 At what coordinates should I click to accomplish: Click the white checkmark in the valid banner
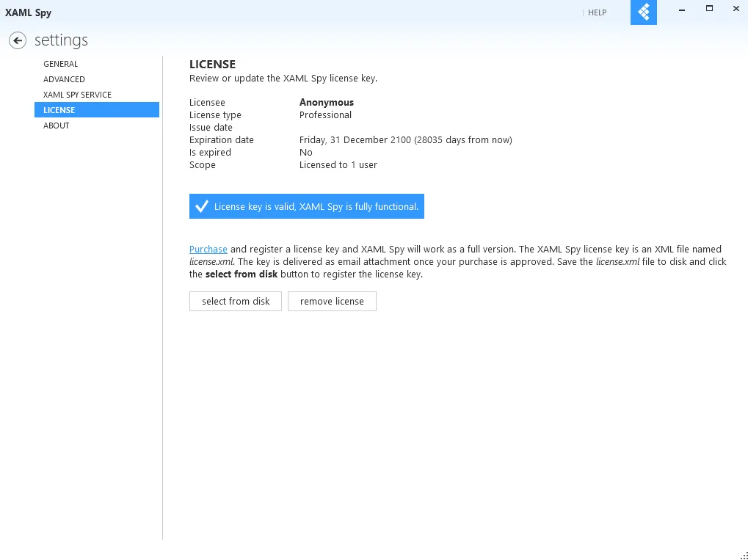(x=202, y=206)
